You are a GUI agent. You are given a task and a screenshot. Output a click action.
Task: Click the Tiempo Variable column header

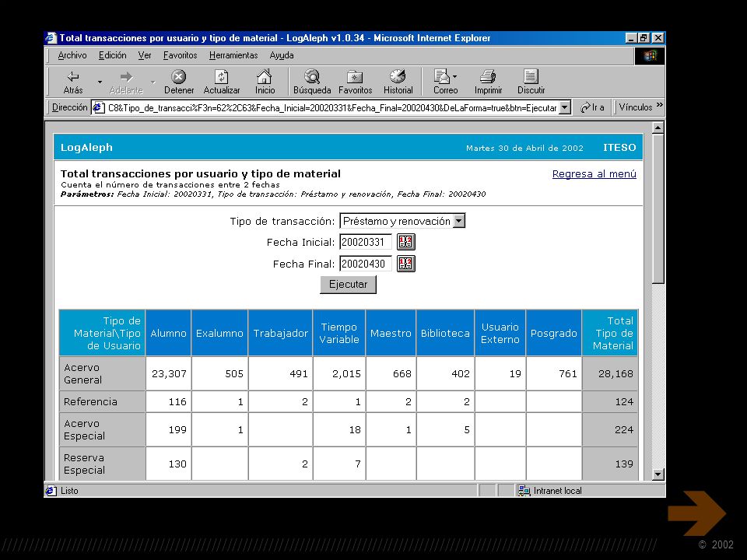[x=339, y=333]
